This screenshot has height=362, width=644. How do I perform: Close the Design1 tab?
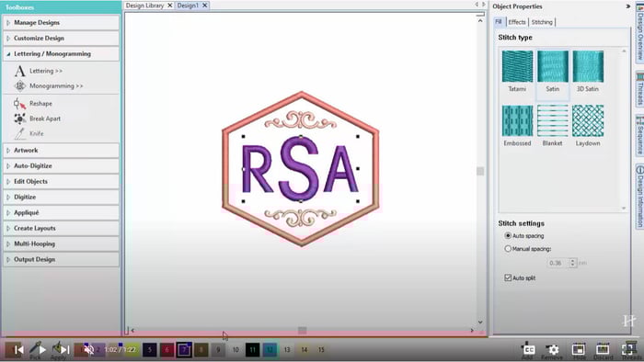click(x=204, y=6)
